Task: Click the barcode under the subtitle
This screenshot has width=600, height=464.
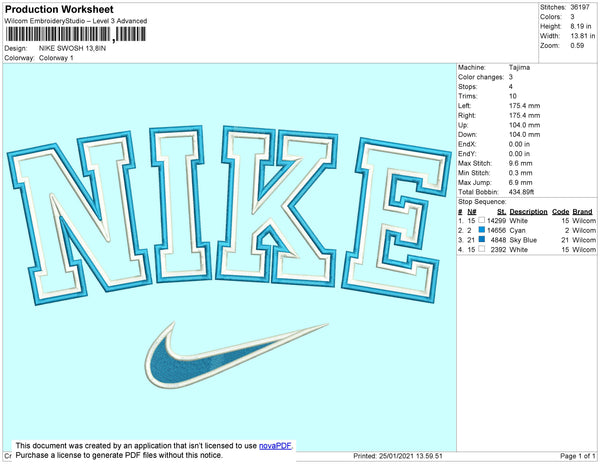Action: pos(75,34)
